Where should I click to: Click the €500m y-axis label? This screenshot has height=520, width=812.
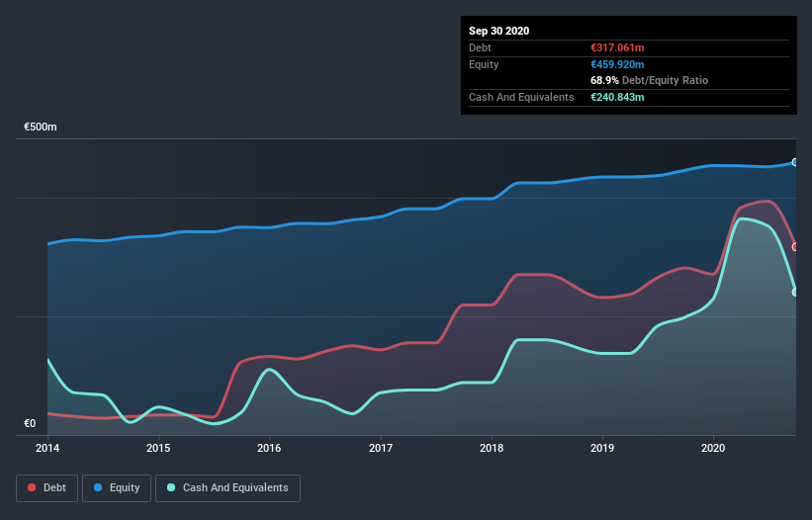click(41, 127)
